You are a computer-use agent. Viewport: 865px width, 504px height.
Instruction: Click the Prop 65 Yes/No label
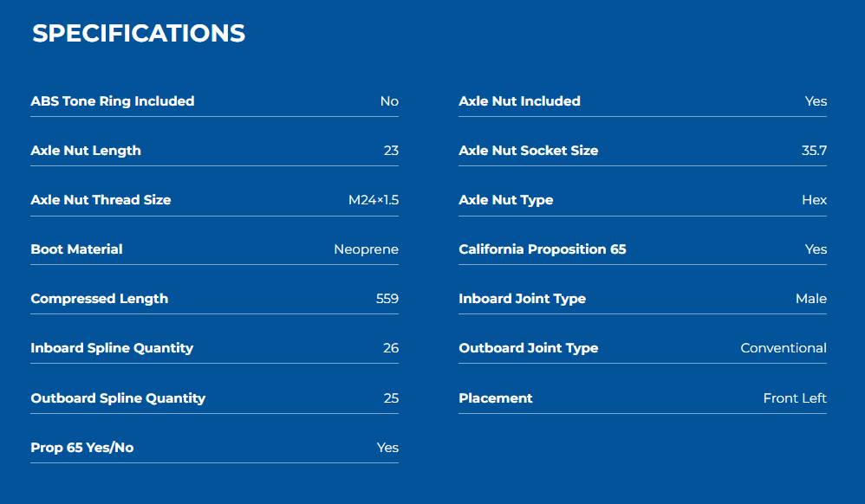pyautogui.click(x=82, y=448)
